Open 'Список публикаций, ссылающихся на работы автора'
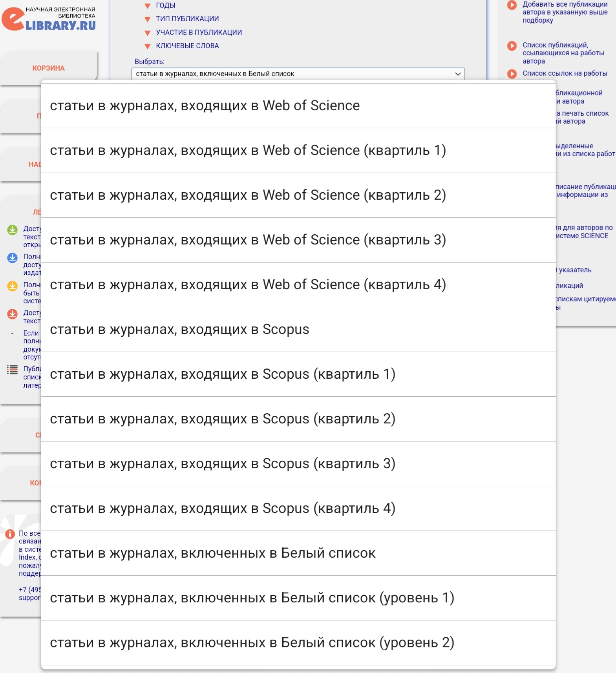The image size is (616, 673). (563, 53)
